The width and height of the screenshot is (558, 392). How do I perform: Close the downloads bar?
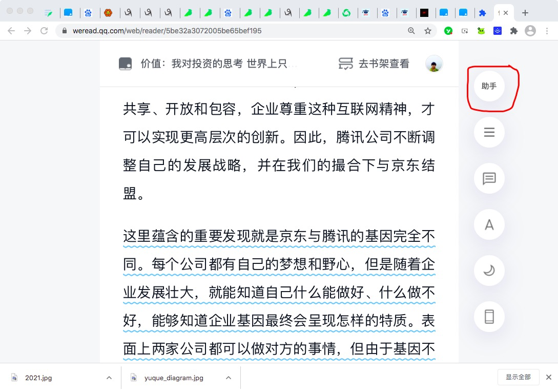tap(549, 377)
